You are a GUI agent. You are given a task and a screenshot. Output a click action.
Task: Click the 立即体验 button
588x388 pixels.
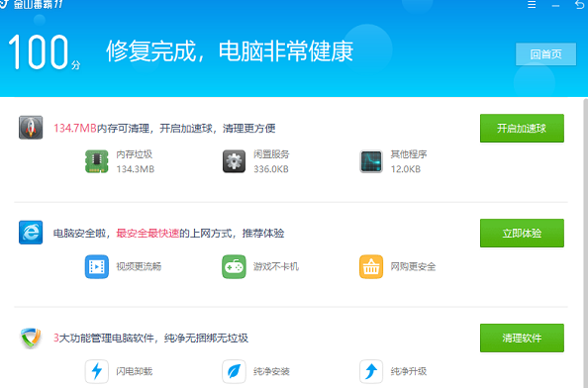click(x=522, y=234)
